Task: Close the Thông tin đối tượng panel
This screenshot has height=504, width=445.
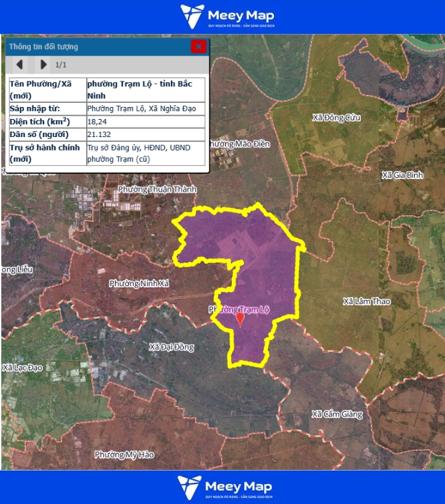Action: pyautogui.click(x=198, y=46)
